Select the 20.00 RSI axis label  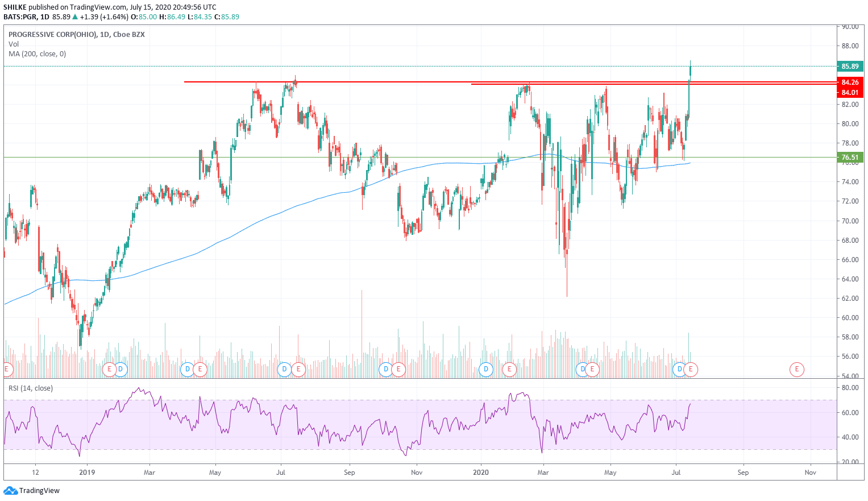click(x=850, y=462)
